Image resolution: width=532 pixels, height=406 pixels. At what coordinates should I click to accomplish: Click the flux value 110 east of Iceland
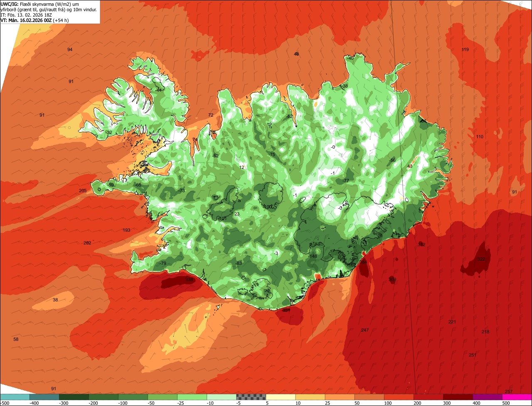pyautogui.click(x=480, y=137)
